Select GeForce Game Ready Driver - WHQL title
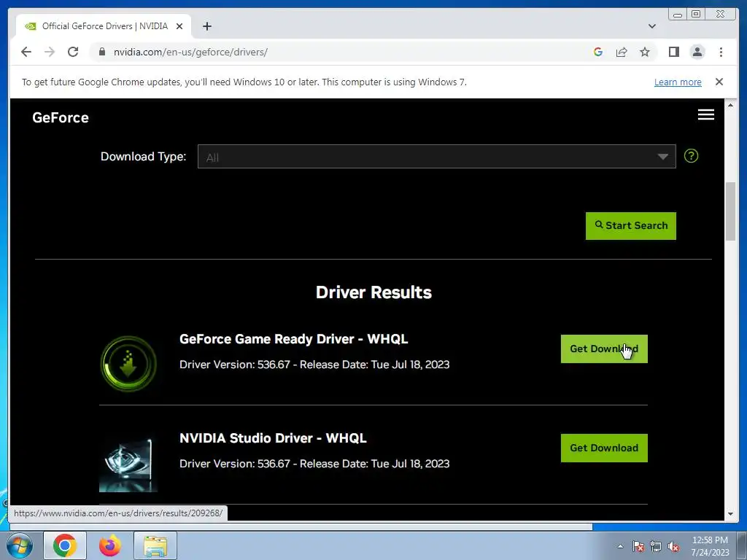747x560 pixels. tap(293, 339)
